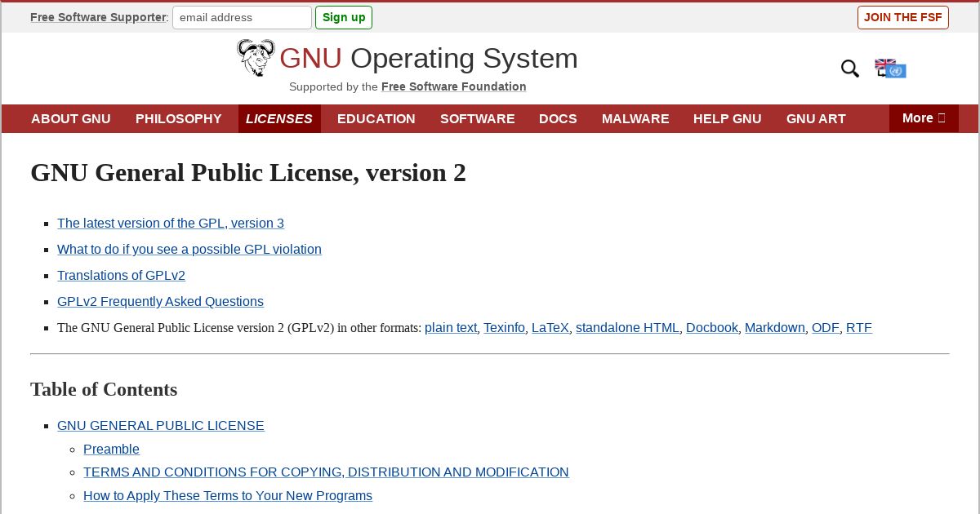Image resolution: width=980 pixels, height=514 pixels.
Task: Open the latest GPL version 3 link
Action: [171, 223]
